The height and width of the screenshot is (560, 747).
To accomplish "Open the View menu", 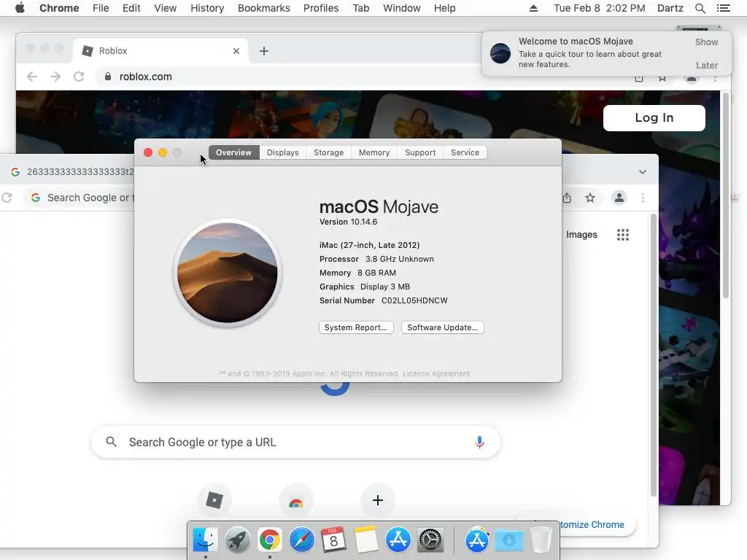I will (166, 8).
